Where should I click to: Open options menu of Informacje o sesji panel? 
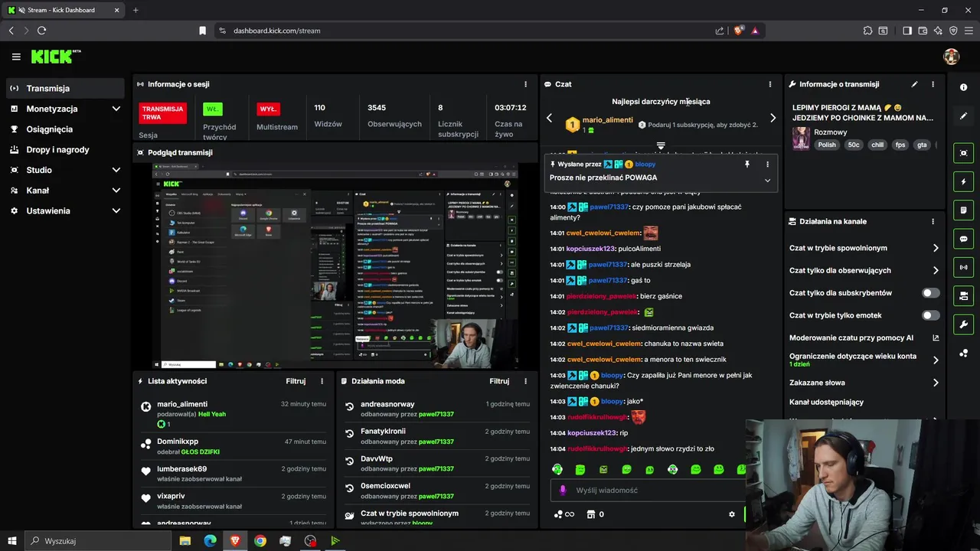(525, 84)
